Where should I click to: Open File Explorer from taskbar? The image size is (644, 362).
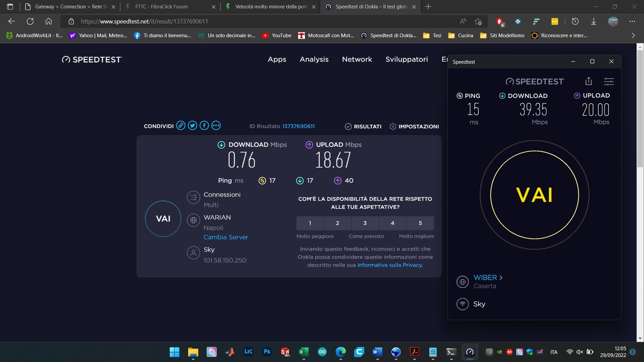(x=193, y=352)
